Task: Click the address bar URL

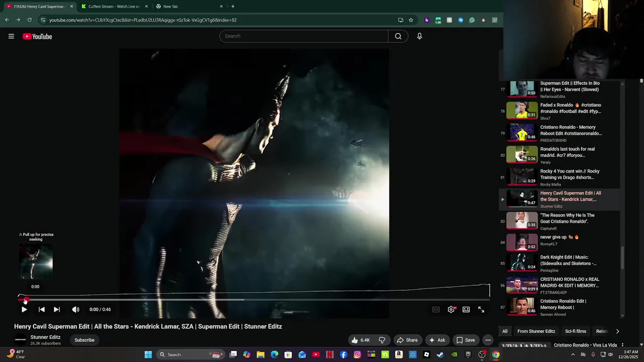Action: click(x=143, y=20)
